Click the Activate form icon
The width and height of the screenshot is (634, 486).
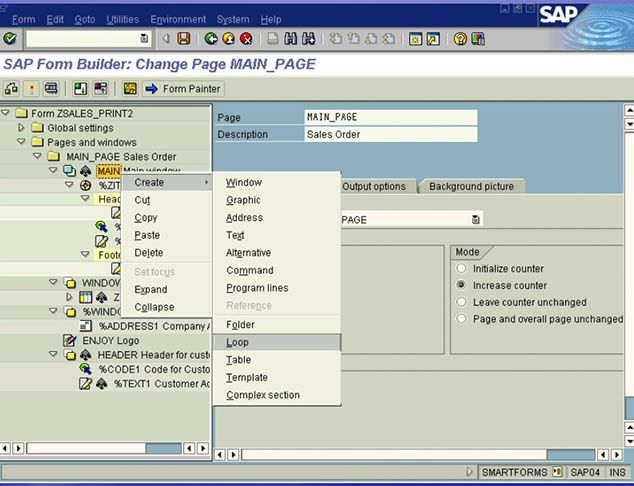tap(31, 89)
